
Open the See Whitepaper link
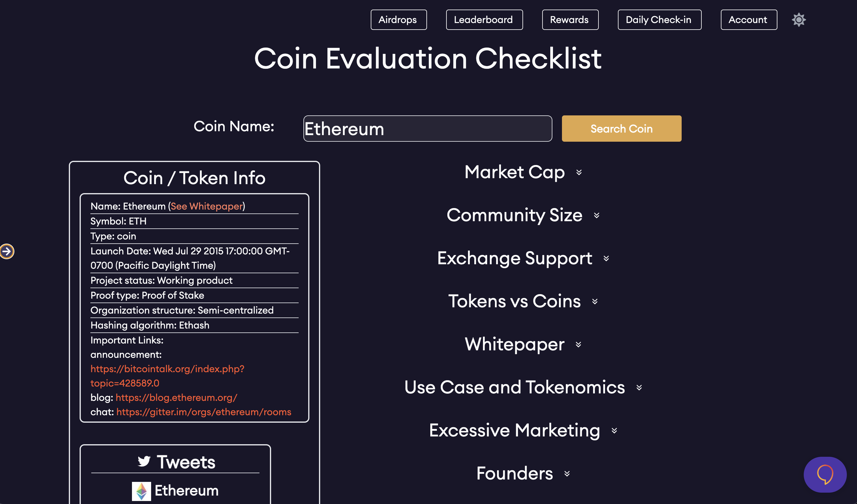pyautogui.click(x=206, y=206)
